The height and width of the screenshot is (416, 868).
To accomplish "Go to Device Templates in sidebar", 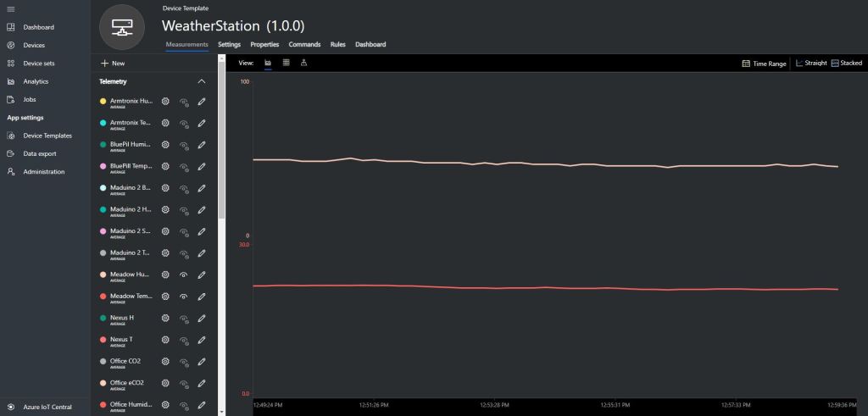I will click(x=47, y=136).
